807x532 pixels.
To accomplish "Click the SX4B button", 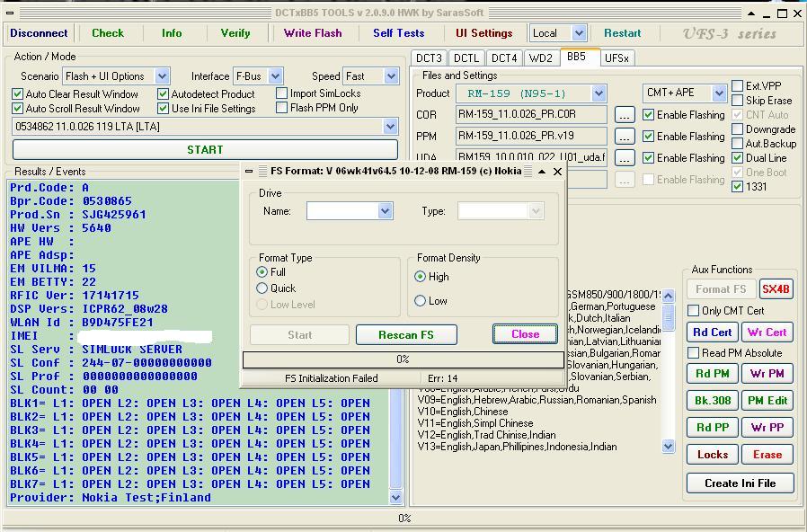I will [x=776, y=289].
